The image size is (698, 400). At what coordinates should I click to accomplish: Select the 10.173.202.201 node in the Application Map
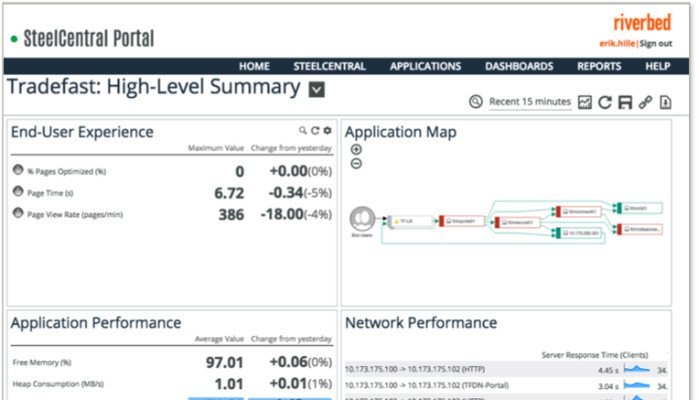(580, 233)
